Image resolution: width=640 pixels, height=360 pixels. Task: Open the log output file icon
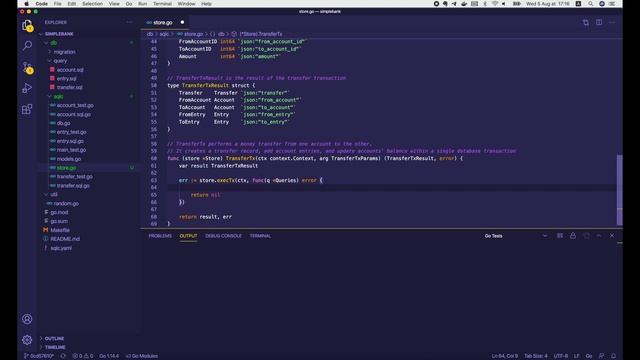pyautogui.click(x=586, y=236)
